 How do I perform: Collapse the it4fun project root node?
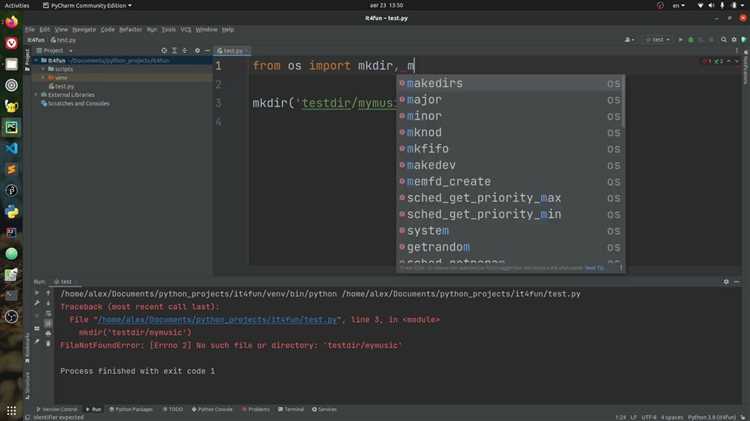(36, 60)
